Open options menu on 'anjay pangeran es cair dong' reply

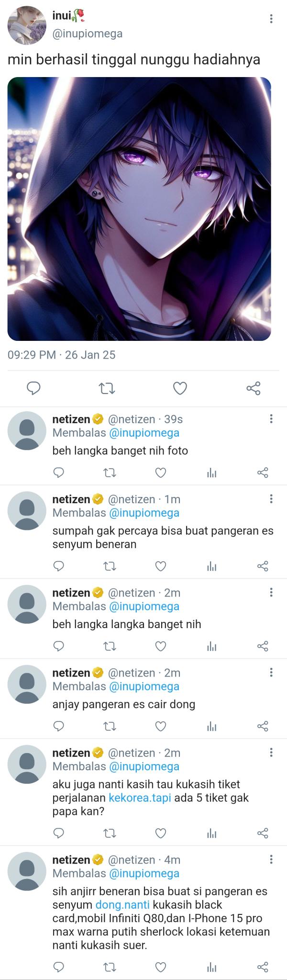click(271, 673)
